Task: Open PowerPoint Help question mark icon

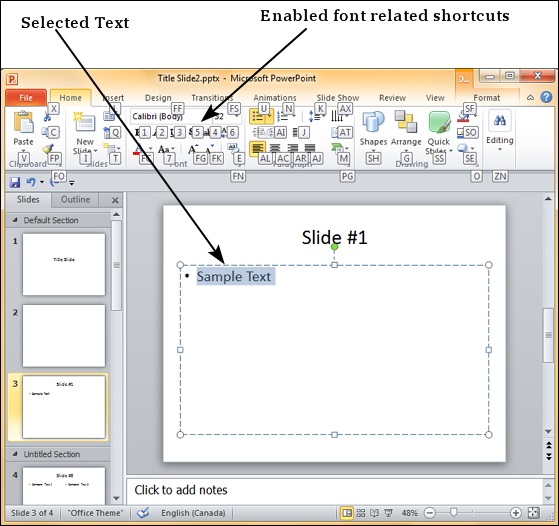Action: tap(546, 97)
